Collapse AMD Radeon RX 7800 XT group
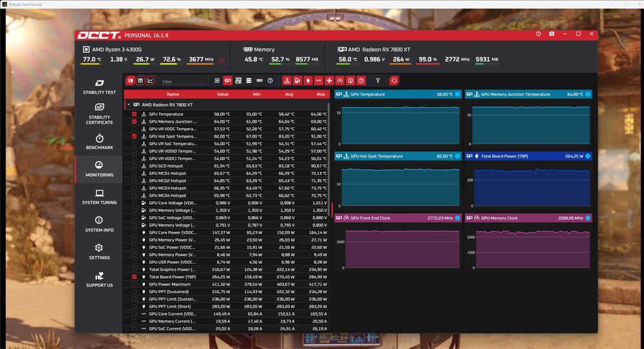This screenshot has height=349, width=644. [129, 105]
